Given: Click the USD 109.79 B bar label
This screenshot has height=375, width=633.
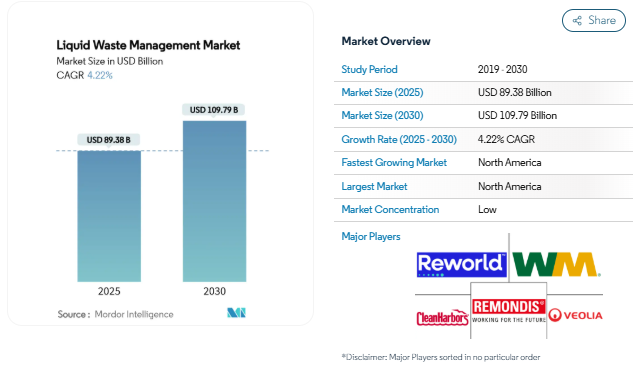Looking at the screenshot, I should click(x=214, y=110).
